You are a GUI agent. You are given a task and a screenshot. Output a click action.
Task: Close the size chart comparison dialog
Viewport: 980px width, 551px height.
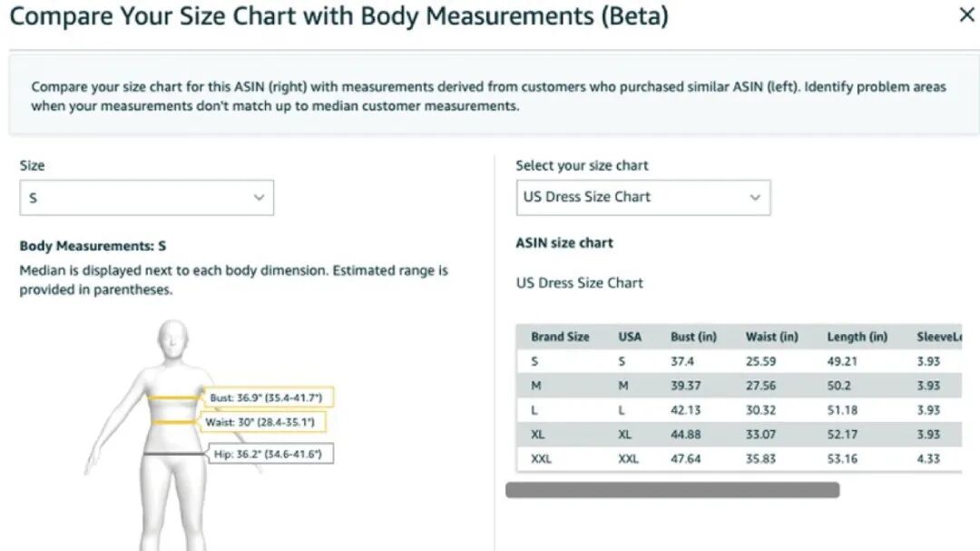(966, 15)
